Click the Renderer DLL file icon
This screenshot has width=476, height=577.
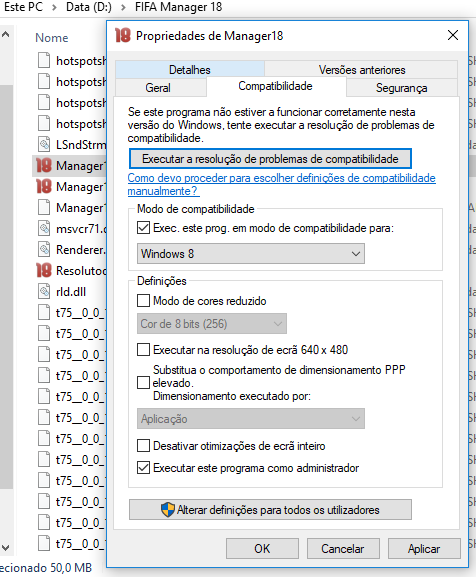tap(44, 249)
